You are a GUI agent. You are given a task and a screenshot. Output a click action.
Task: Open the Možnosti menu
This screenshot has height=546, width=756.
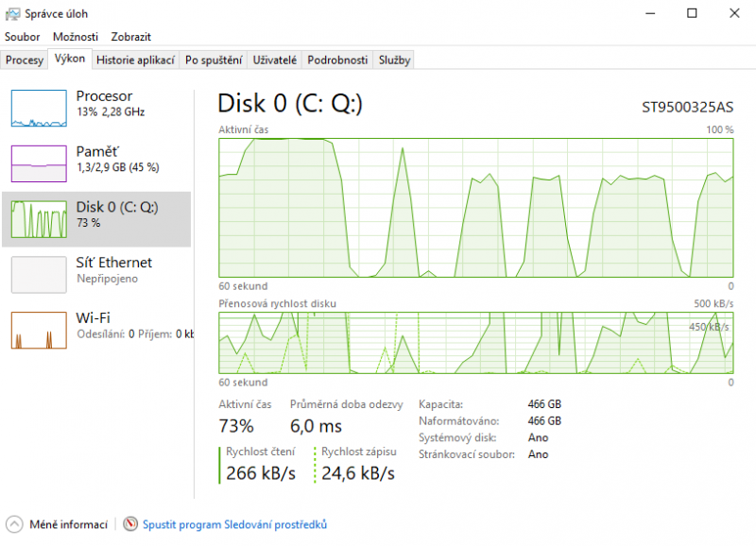click(x=76, y=37)
